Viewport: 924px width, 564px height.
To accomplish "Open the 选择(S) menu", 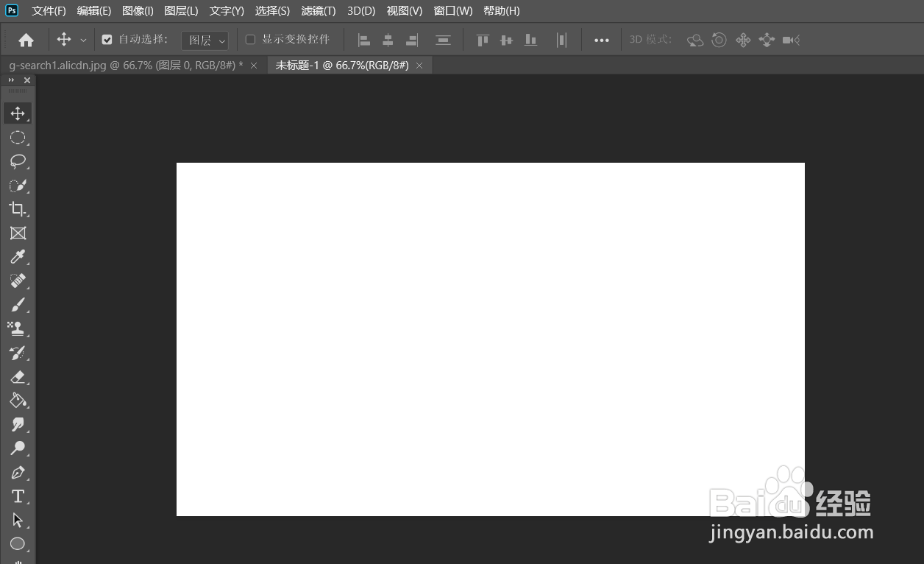I will [272, 10].
